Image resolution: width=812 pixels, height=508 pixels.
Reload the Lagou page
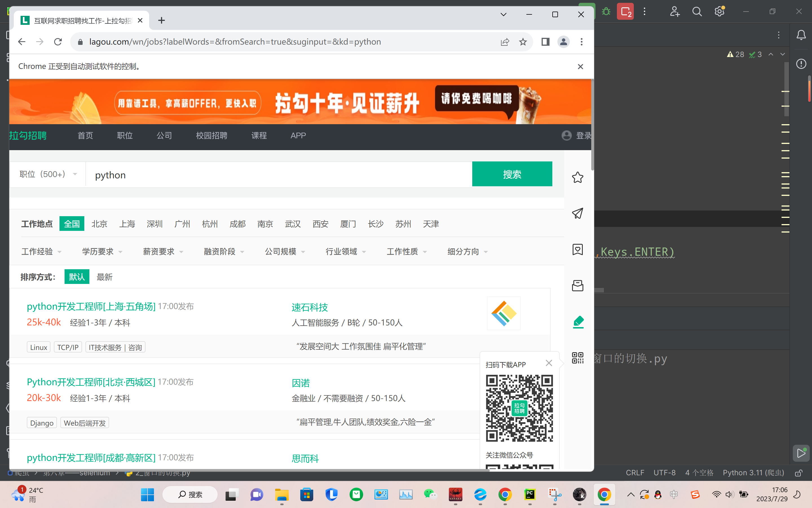58,42
